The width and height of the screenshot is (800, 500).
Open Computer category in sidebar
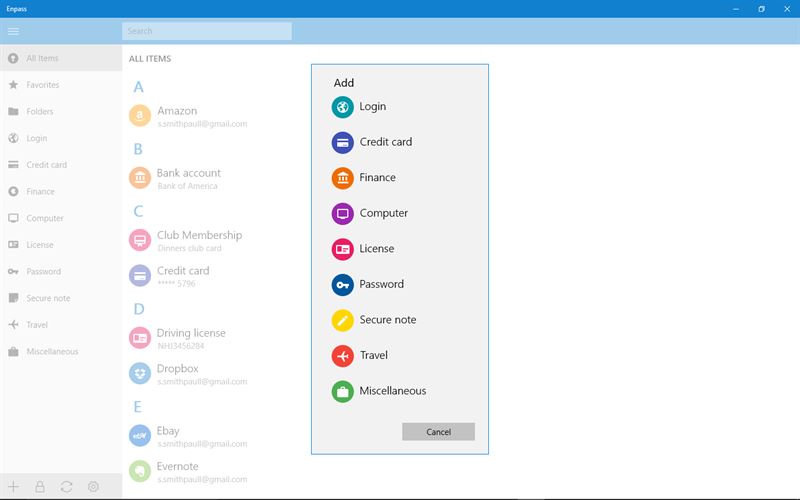pos(61,218)
